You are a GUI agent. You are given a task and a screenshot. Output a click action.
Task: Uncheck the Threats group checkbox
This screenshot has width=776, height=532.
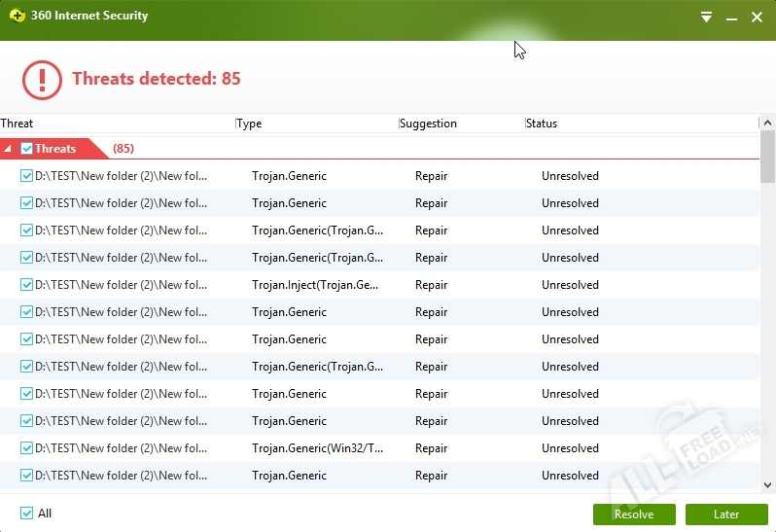(x=26, y=149)
